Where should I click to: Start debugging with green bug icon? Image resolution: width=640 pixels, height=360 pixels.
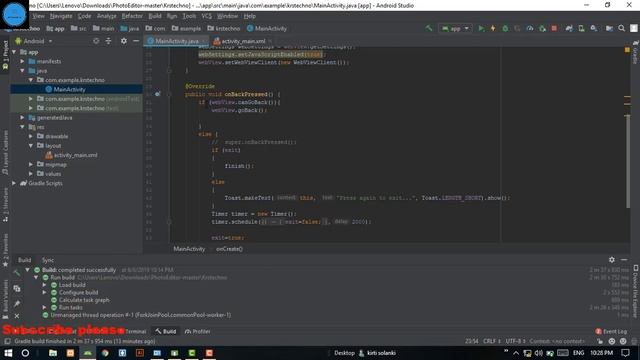point(505,28)
